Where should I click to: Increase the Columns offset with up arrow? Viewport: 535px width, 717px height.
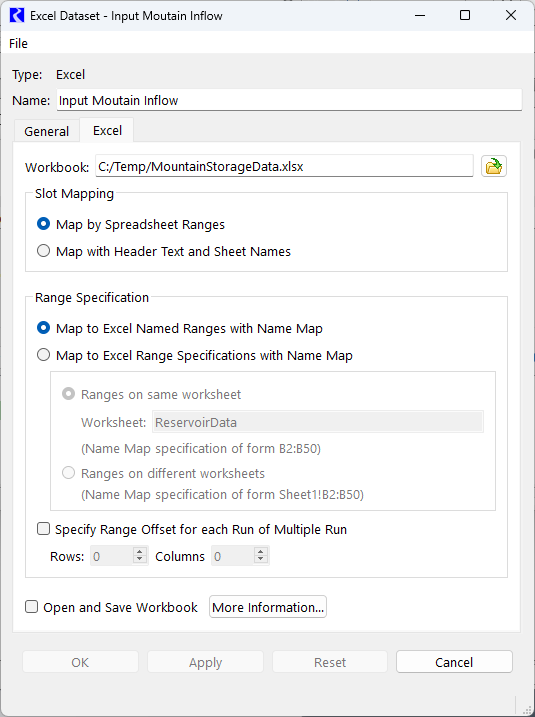click(261, 551)
